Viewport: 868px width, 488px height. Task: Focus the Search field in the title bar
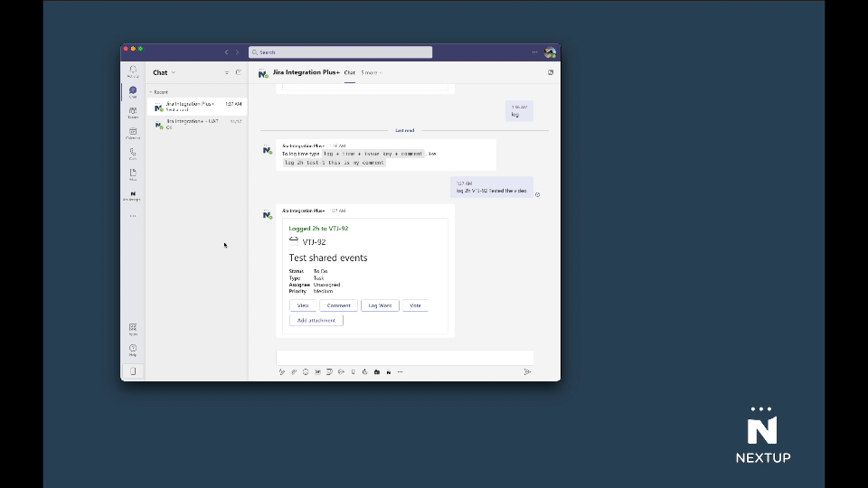[341, 52]
